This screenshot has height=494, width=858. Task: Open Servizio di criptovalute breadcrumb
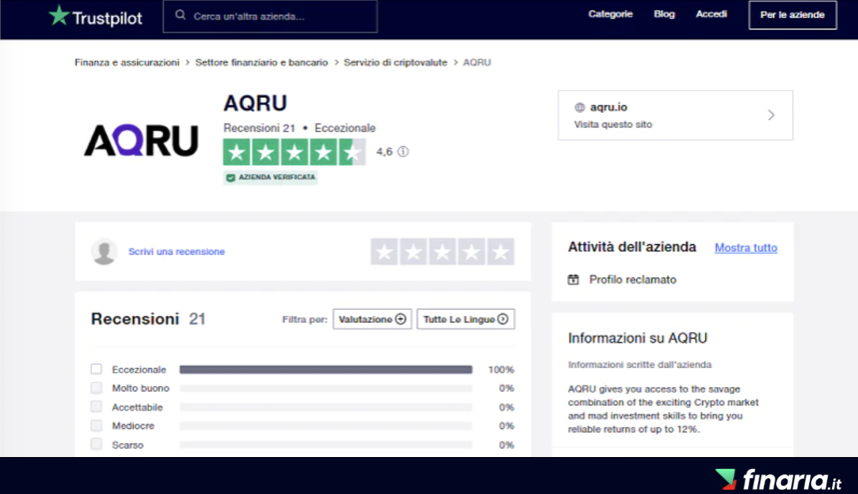point(395,62)
